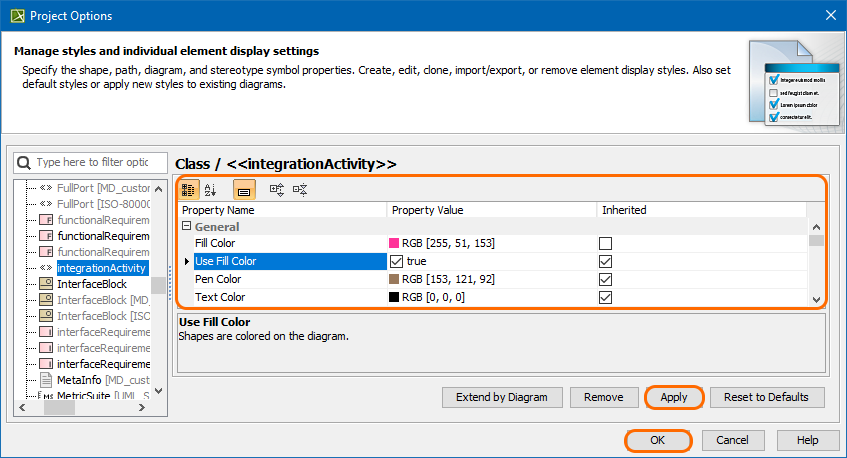Uncheck the Use Fill Color true checkbox

(397, 261)
